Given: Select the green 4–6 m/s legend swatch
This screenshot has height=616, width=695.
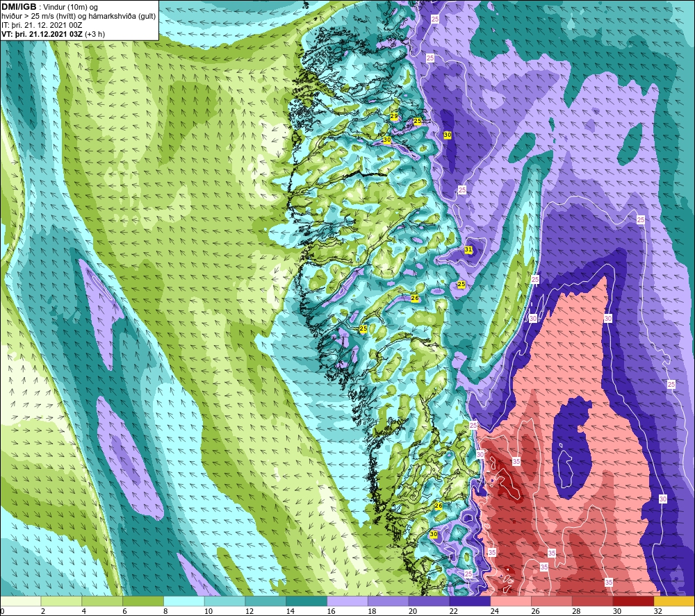Looking at the screenshot, I should coord(102,601).
